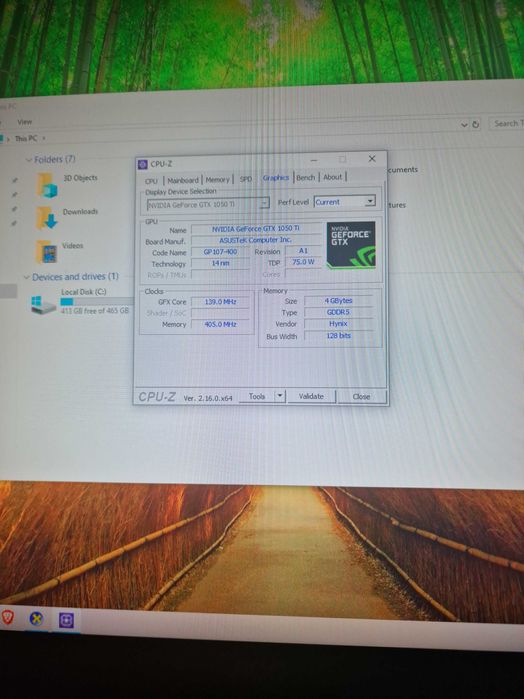Click the memory Vendor value Hynix

[338, 324]
